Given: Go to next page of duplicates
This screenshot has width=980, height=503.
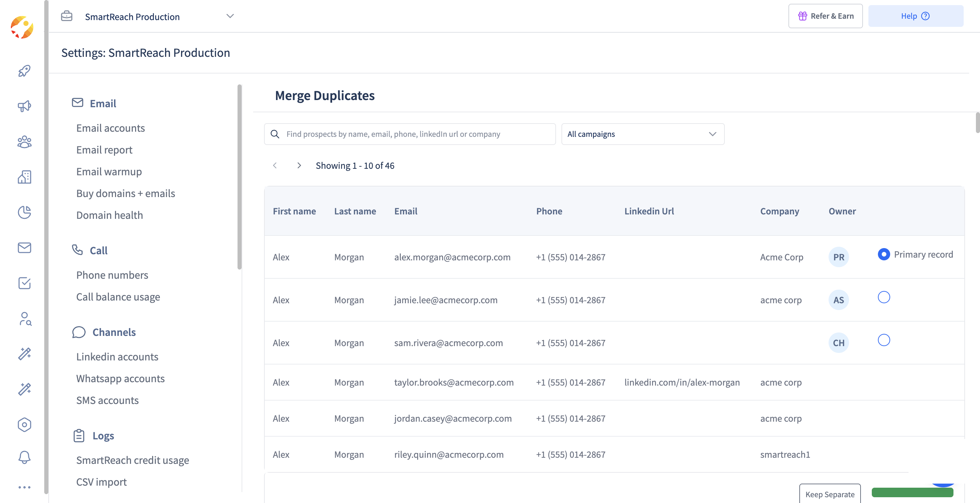Looking at the screenshot, I should (299, 165).
